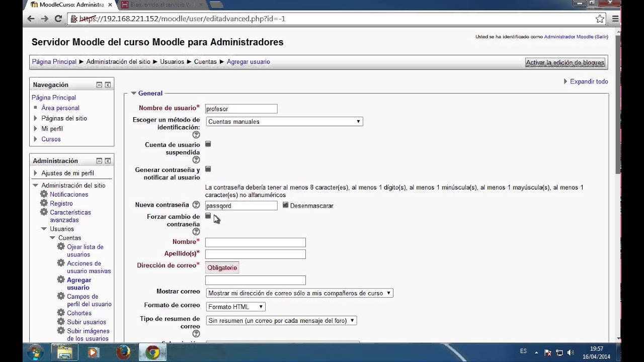Click the gear icon beside Notificaciones
Viewport: 644px width, 362px height.
[44, 194]
